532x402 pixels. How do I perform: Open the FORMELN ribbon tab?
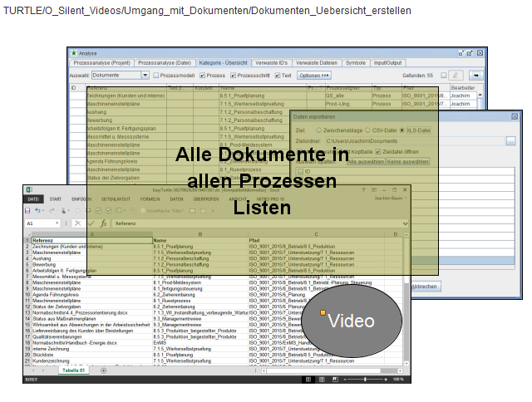click(150, 199)
